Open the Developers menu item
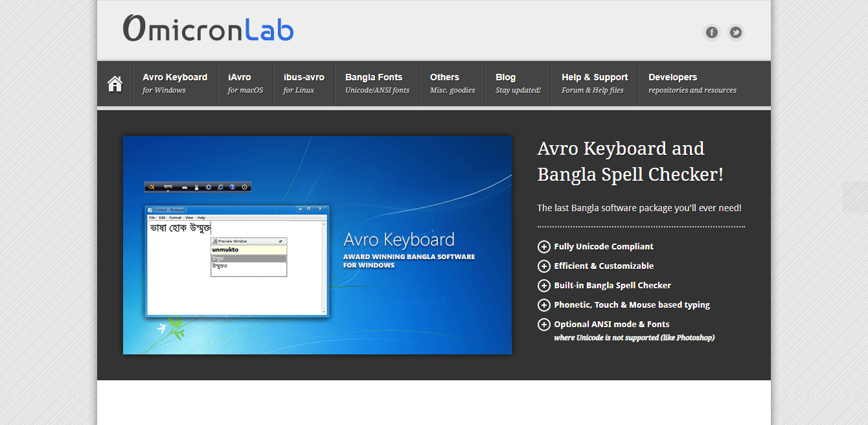This screenshot has width=868, height=425. coord(692,84)
